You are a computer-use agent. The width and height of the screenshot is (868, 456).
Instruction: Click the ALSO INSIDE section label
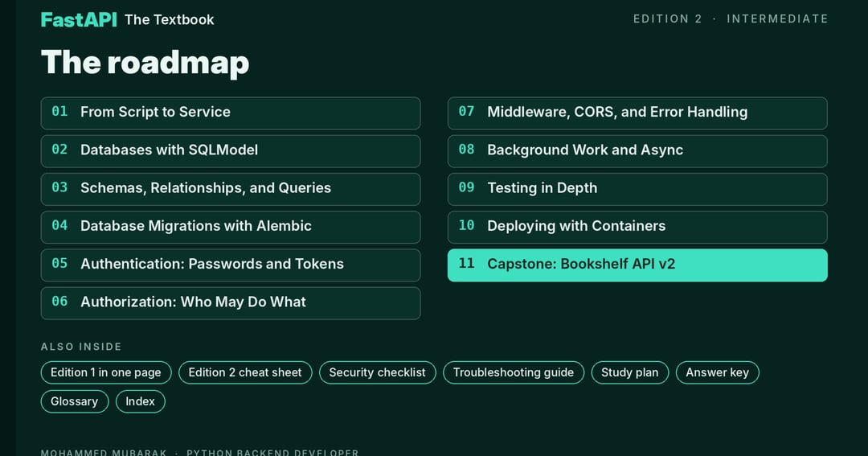point(81,347)
